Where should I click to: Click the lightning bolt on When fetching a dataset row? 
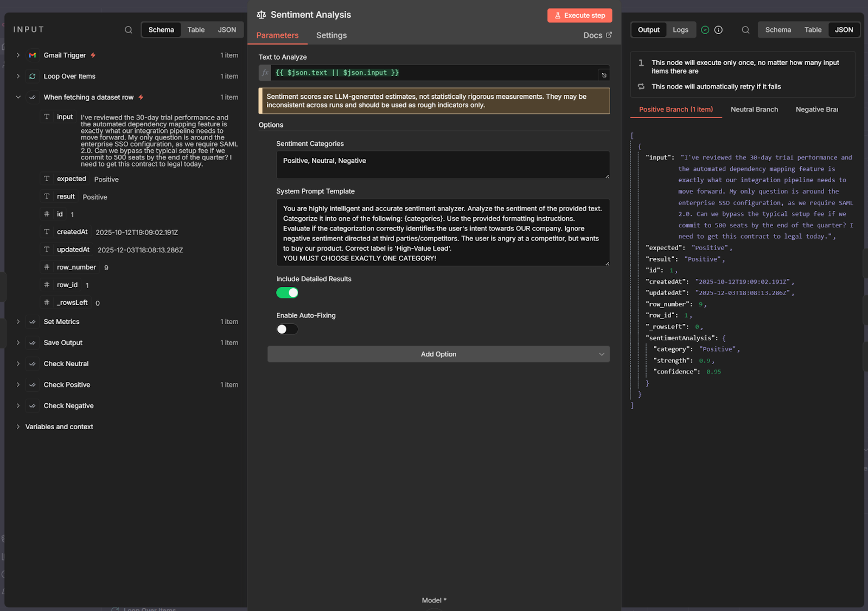pyautogui.click(x=141, y=97)
